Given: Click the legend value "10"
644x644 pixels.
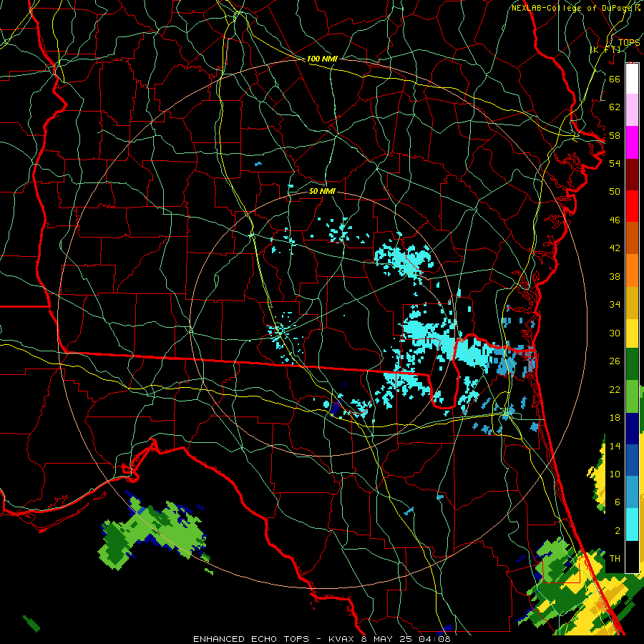Looking at the screenshot, I should (615, 474).
